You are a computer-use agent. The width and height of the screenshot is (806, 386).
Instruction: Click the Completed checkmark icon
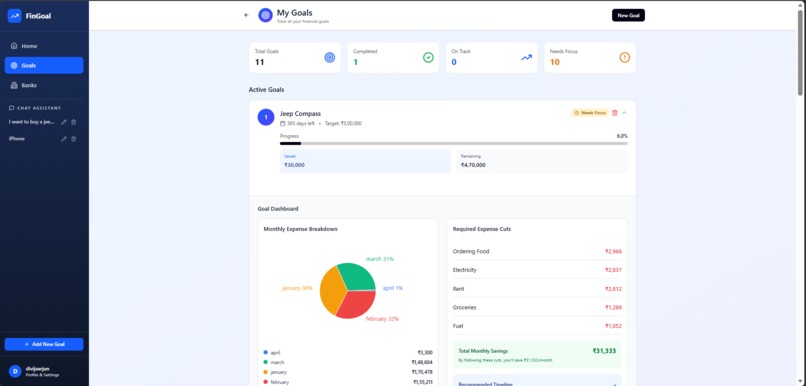(x=428, y=58)
